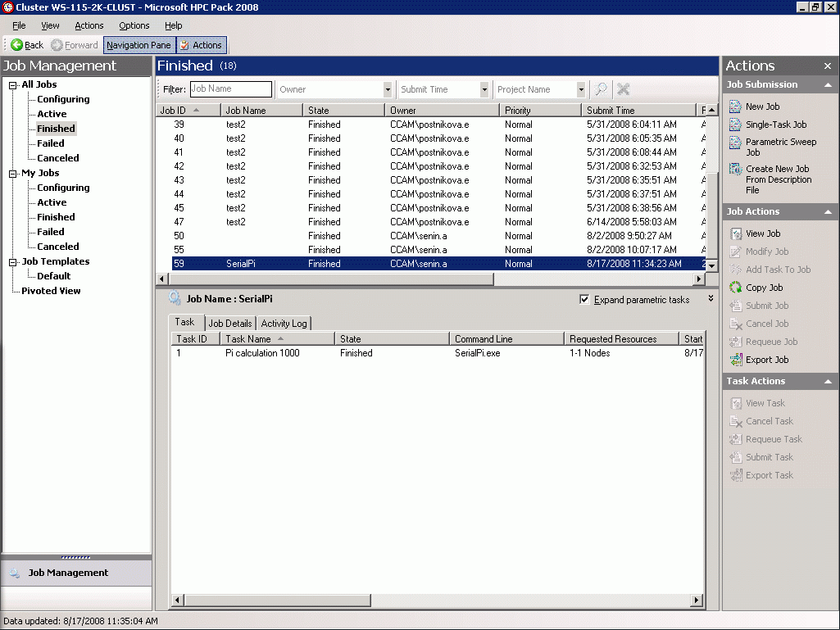Image resolution: width=840 pixels, height=630 pixels.
Task: Click the Single-Task Job icon
Action: point(736,125)
